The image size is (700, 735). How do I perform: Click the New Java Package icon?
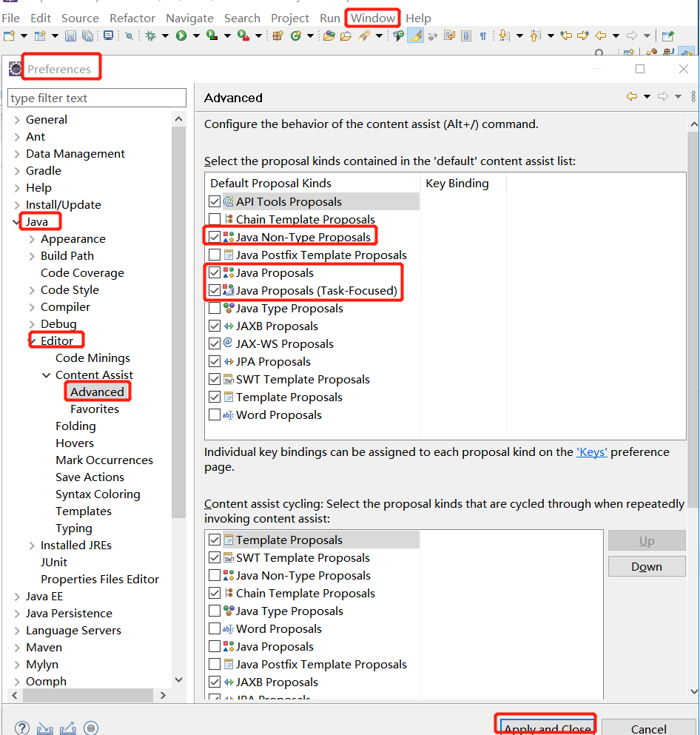pos(277,36)
